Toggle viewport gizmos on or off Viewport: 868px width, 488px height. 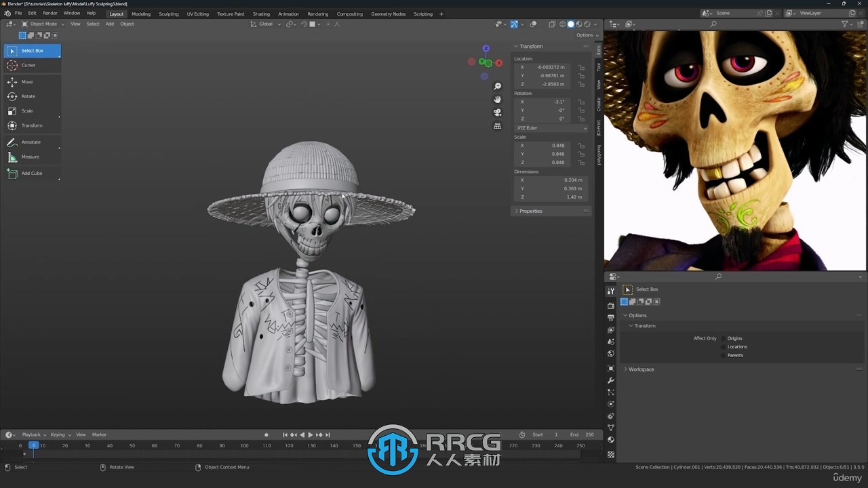[x=514, y=24]
